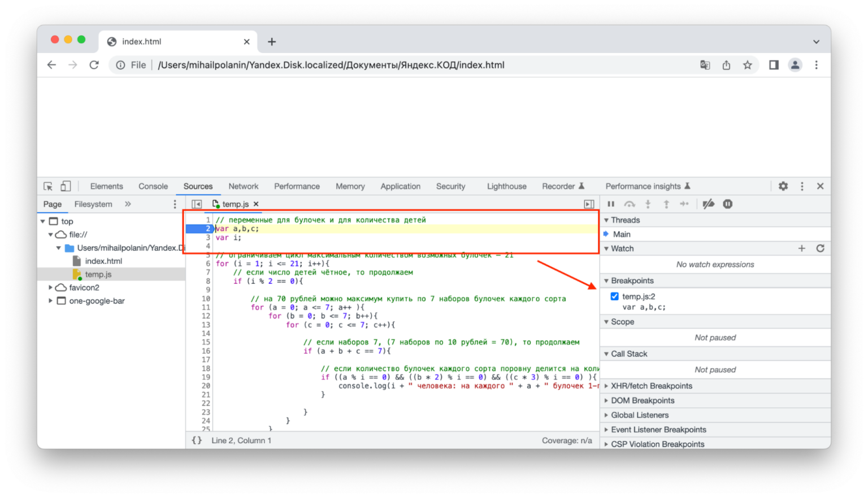Expand XHR/fetch Breakpoints section
The width and height of the screenshot is (868, 498).
click(x=651, y=386)
